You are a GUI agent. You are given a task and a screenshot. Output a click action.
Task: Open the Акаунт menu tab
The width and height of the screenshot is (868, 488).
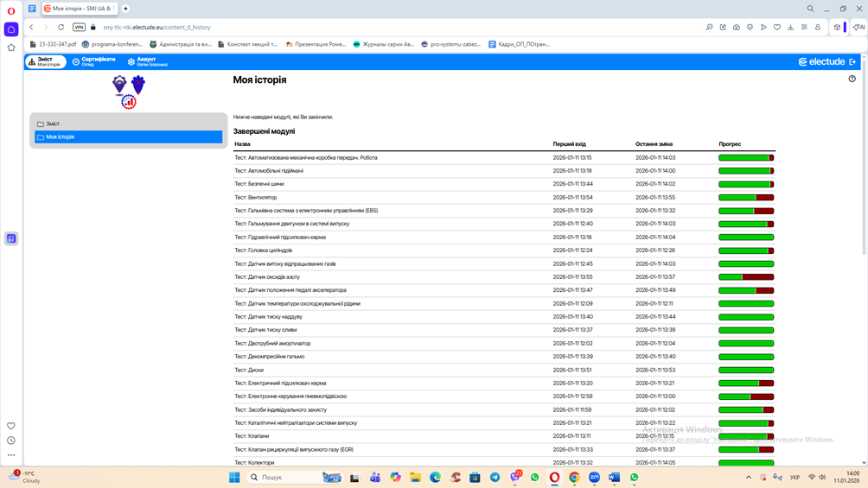(147, 61)
